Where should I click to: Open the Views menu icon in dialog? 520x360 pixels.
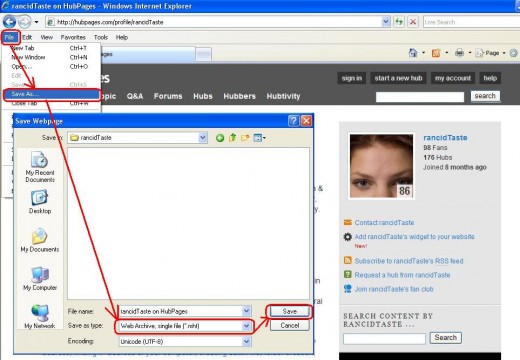coord(259,138)
